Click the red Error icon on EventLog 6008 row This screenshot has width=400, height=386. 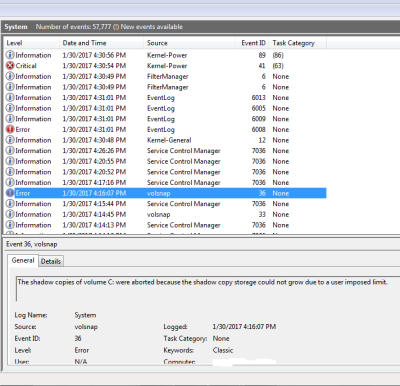tap(10, 129)
